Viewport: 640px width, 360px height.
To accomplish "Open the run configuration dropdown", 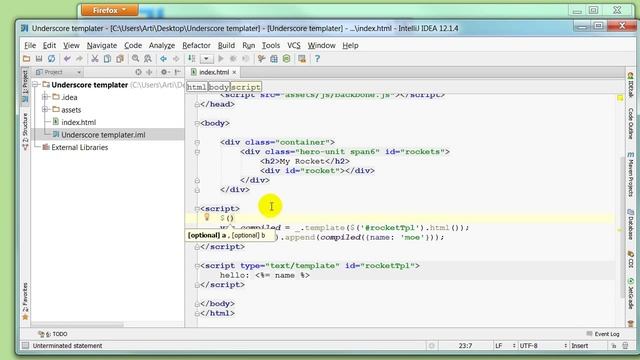I will point(206,59).
